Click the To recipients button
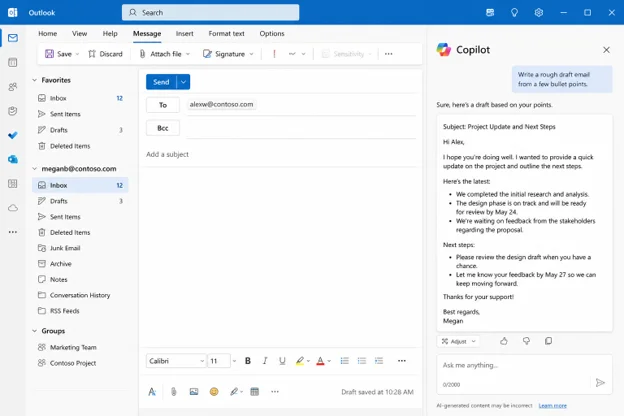 click(163, 105)
